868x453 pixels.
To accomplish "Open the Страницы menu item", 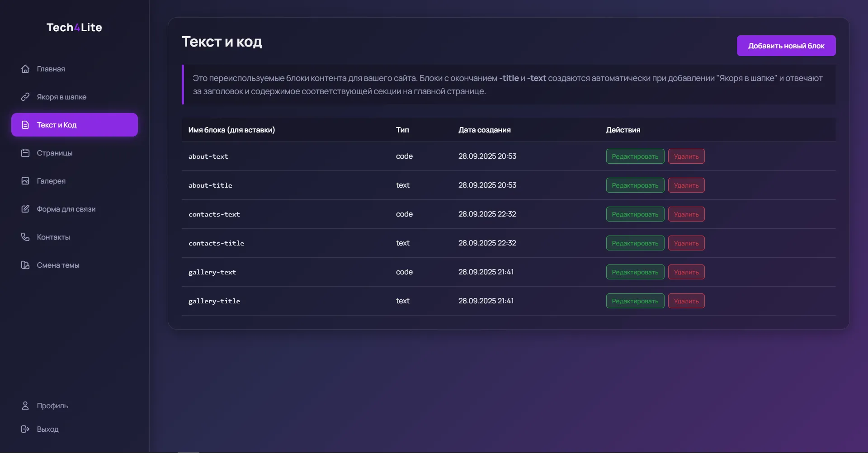I will pyautogui.click(x=54, y=153).
